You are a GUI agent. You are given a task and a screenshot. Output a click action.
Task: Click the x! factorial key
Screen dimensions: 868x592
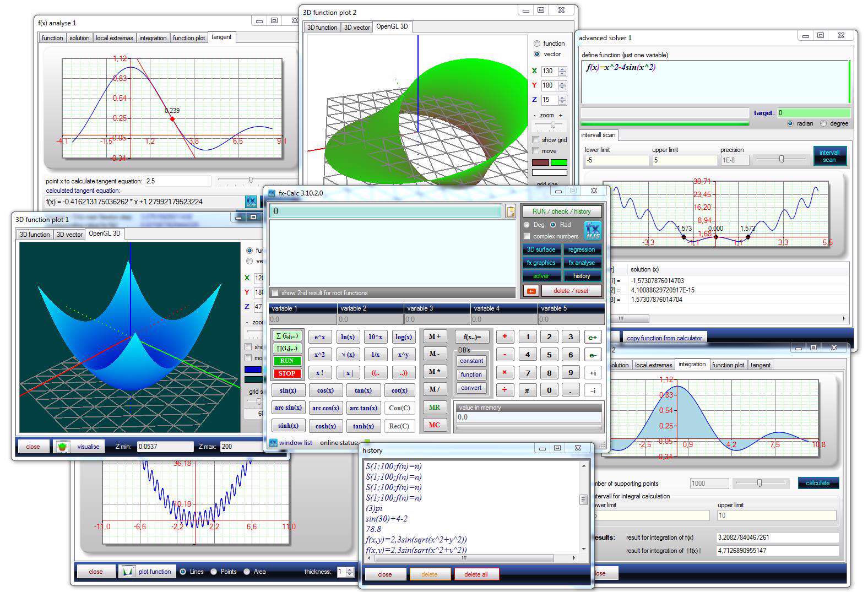(x=320, y=373)
